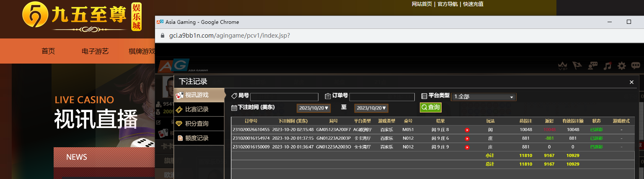Open the speech bubble message icon
644x179 pixels.
click(x=636, y=66)
